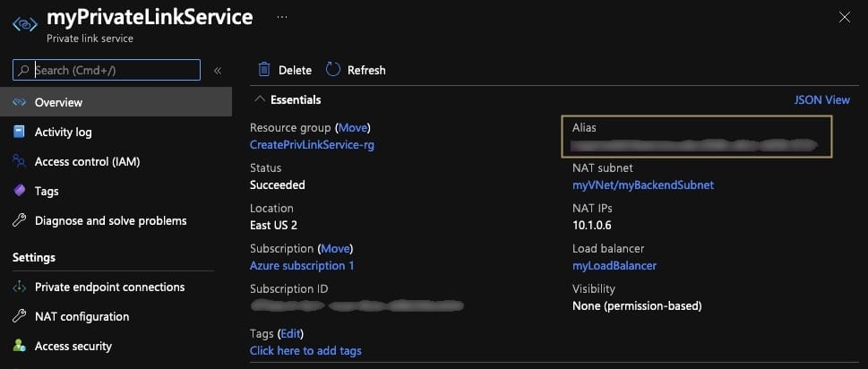Open Azure subscription 1 link
The image size is (868, 369).
pyautogui.click(x=302, y=266)
